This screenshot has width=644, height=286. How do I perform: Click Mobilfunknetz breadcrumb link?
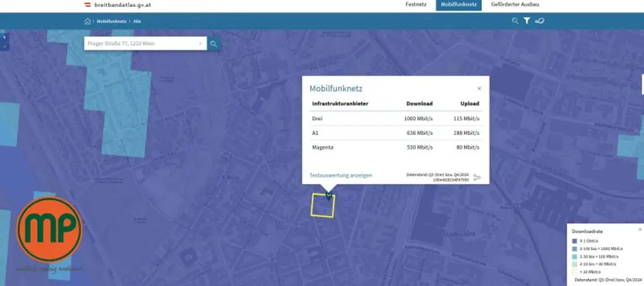pyautogui.click(x=111, y=21)
